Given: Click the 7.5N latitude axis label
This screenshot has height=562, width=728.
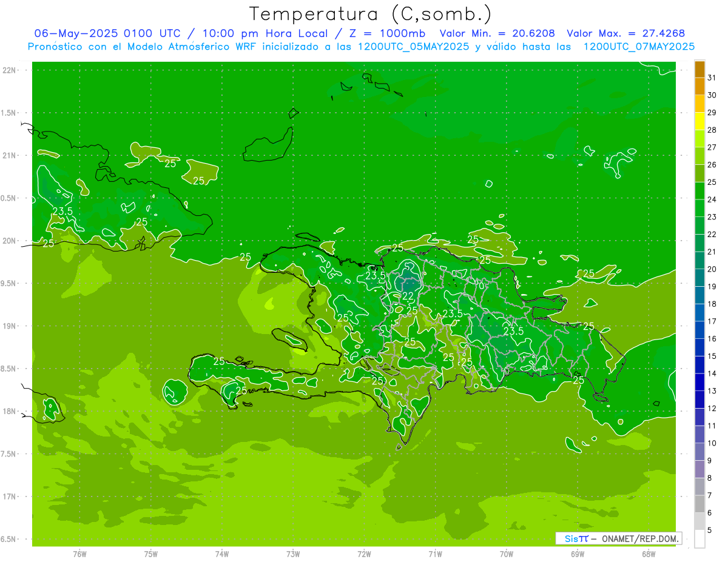Looking at the screenshot, I should (x=9, y=454).
